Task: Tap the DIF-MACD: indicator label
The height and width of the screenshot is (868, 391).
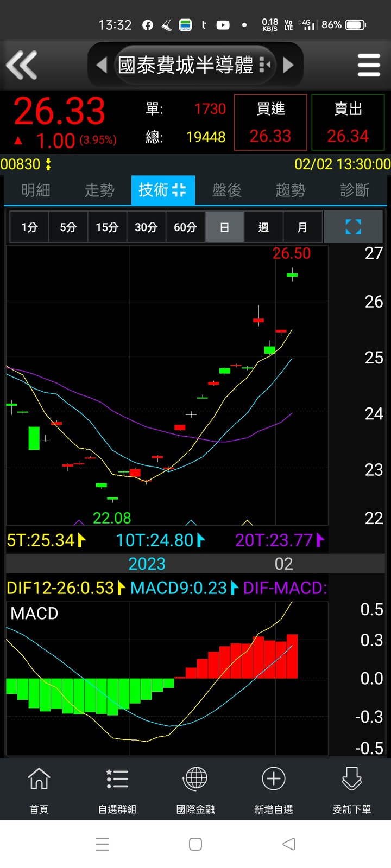Action: click(x=285, y=588)
